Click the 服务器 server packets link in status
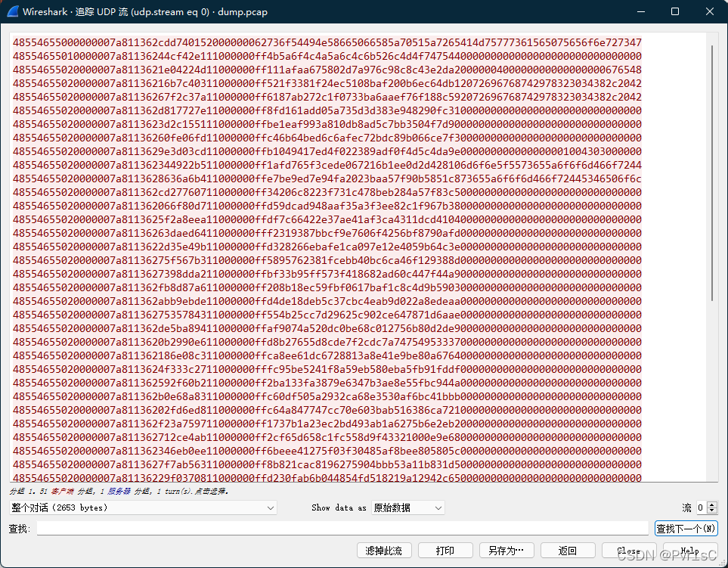Viewport: 728px width, 568px height. tap(119, 491)
